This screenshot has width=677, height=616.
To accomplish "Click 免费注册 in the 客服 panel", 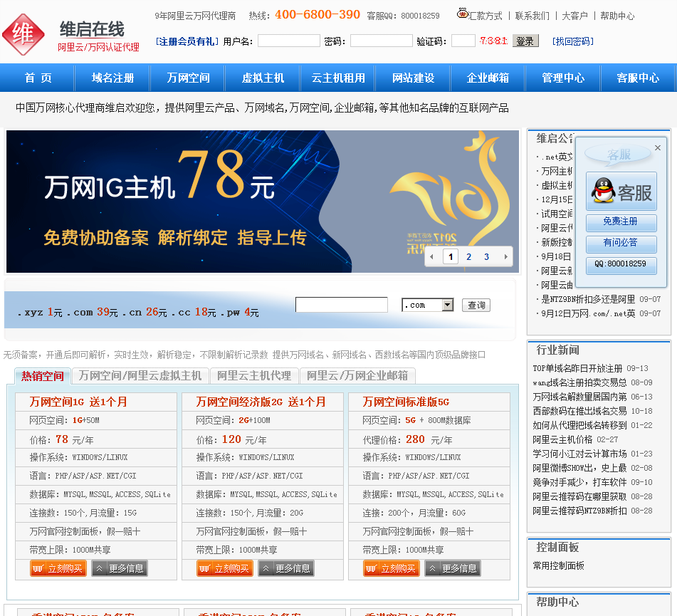I will 621,221.
